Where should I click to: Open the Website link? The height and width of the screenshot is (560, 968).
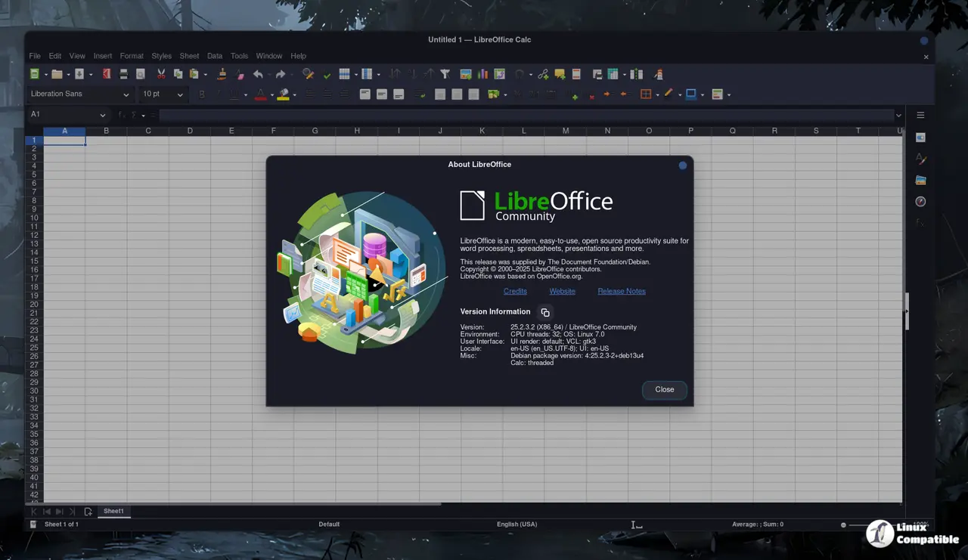click(562, 291)
